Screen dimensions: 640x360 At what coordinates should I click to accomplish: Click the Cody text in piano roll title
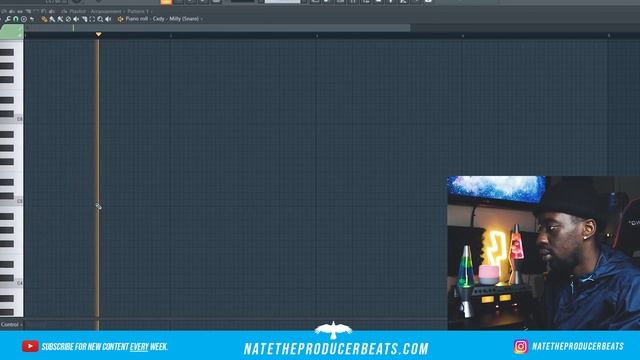[x=158, y=19]
